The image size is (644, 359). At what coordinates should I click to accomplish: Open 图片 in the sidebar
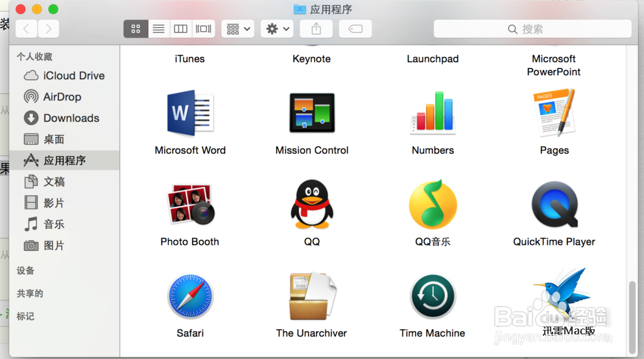click(64, 246)
